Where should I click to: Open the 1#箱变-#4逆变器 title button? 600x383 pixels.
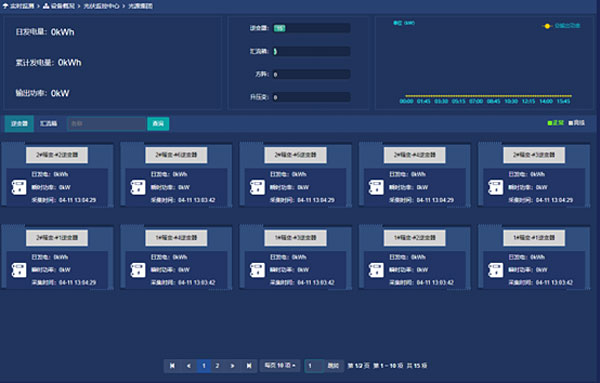[176, 238]
